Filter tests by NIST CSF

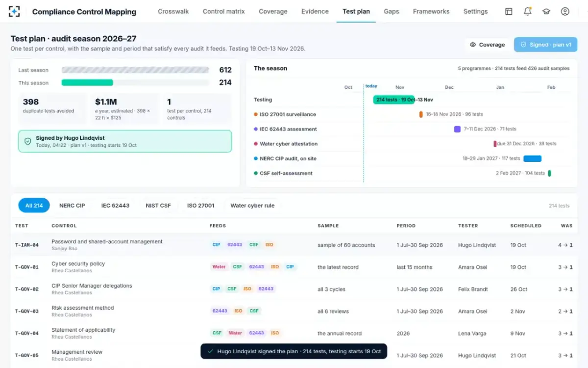click(x=158, y=206)
